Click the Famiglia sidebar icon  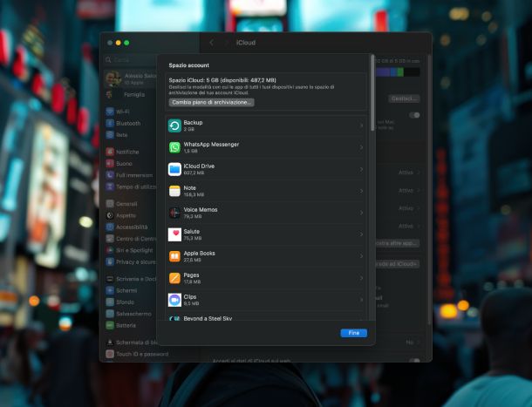click(109, 95)
